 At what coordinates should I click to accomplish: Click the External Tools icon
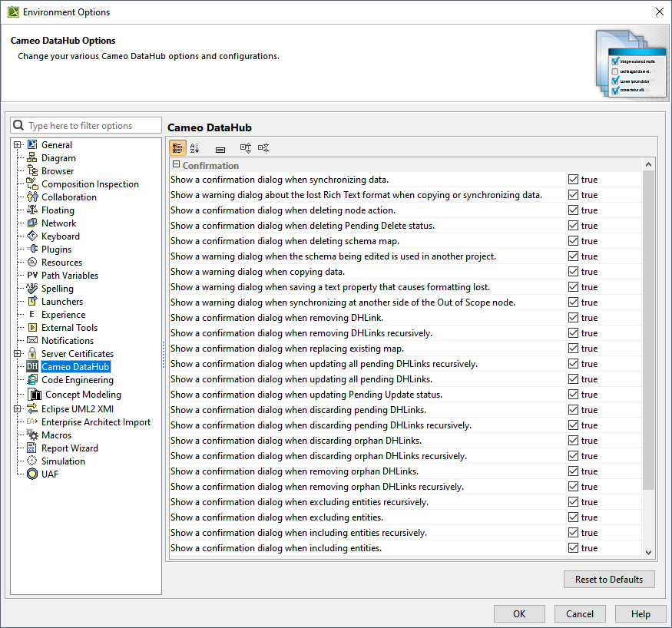32,328
